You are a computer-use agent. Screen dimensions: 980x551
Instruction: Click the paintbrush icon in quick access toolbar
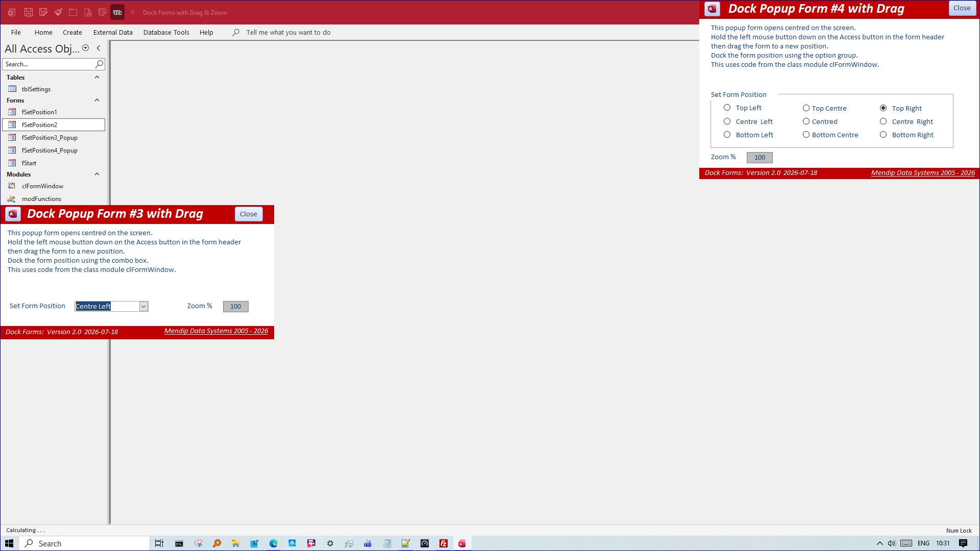pyautogui.click(x=58, y=12)
